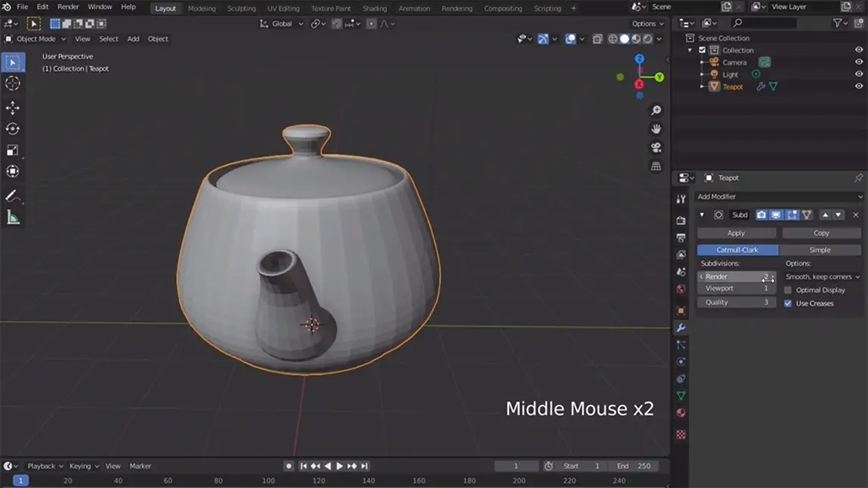Viewport: 868px width, 488px height.
Task: Open the Object Mode dropdown
Action: pyautogui.click(x=36, y=39)
